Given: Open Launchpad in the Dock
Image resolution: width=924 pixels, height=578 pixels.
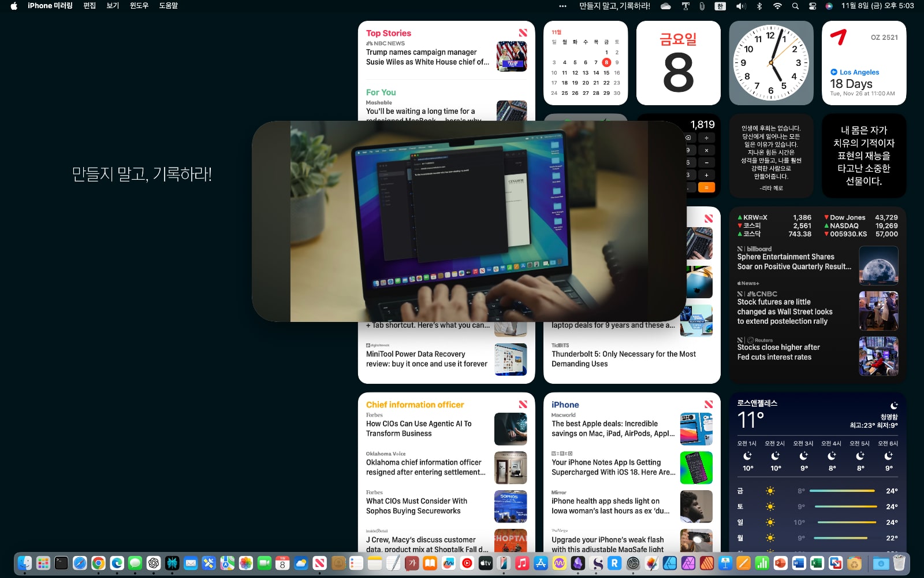Looking at the screenshot, I should point(43,563).
